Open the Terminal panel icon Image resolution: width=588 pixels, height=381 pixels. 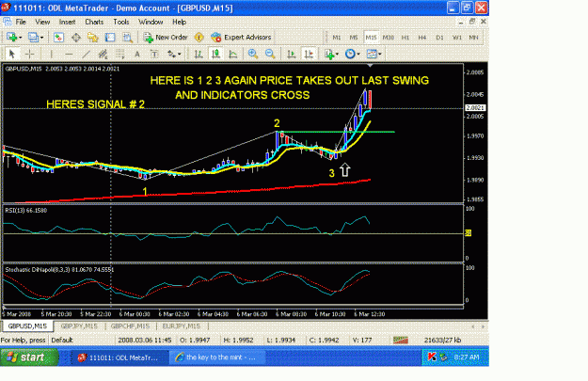click(110, 37)
